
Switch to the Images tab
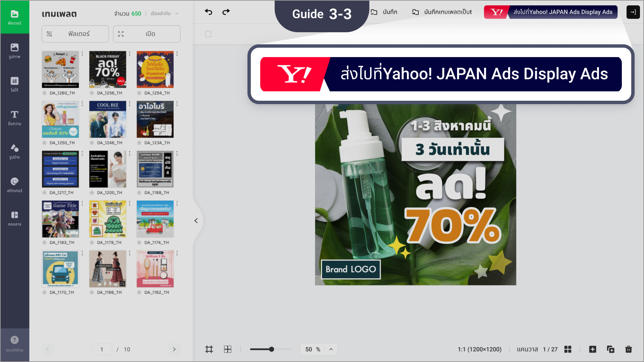(x=14, y=51)
